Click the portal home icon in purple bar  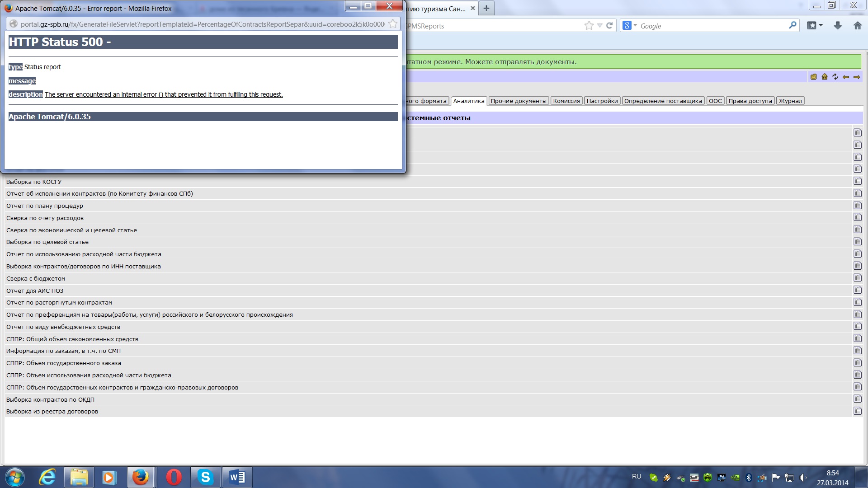click(x=824, y=77)
